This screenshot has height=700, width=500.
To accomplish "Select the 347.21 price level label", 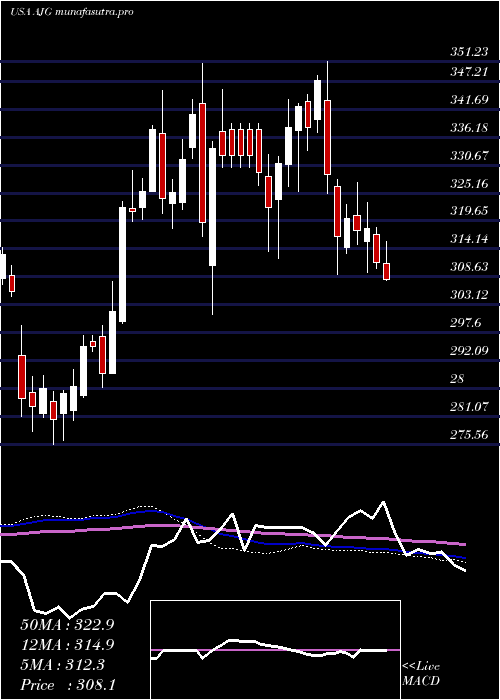I will point(469,71).
